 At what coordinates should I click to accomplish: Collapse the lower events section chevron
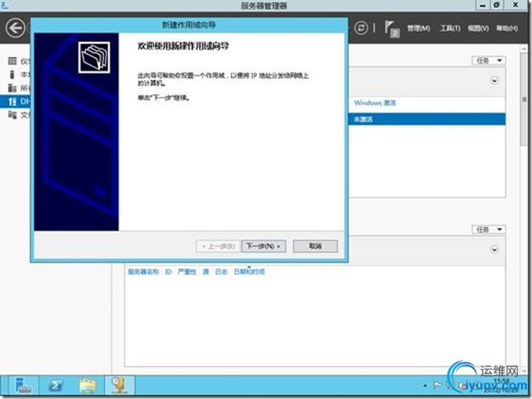click(x=494, y=249)
